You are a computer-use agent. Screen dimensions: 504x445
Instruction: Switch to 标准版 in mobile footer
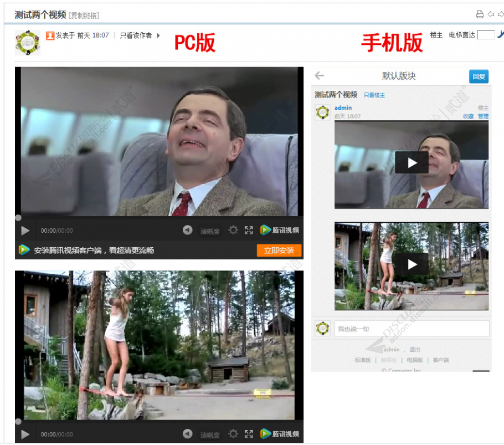363,360
